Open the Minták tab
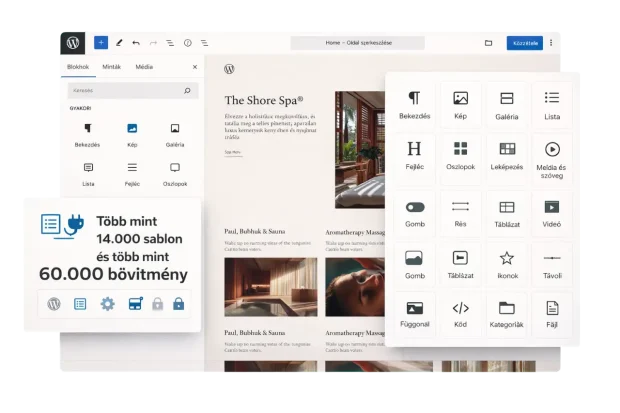This screenshot has width=620, height=413. [x=112, y=67]
